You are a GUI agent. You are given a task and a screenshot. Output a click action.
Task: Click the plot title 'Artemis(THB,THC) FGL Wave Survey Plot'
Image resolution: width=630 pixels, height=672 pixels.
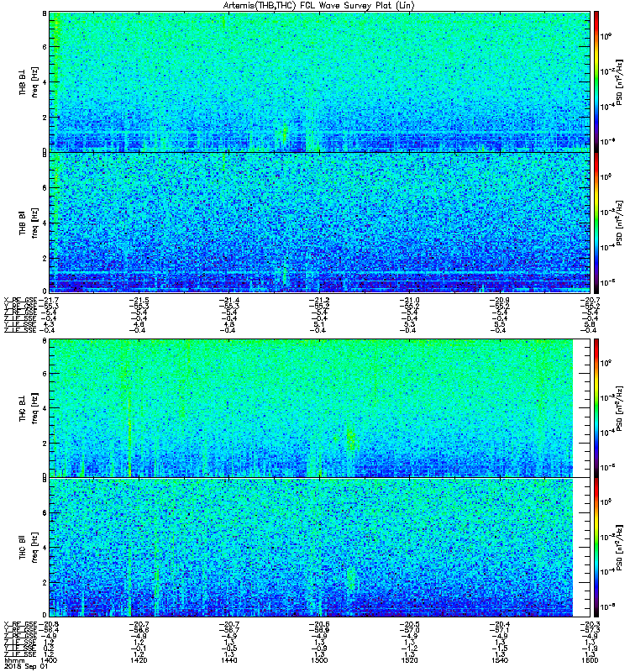click(307, 6)
